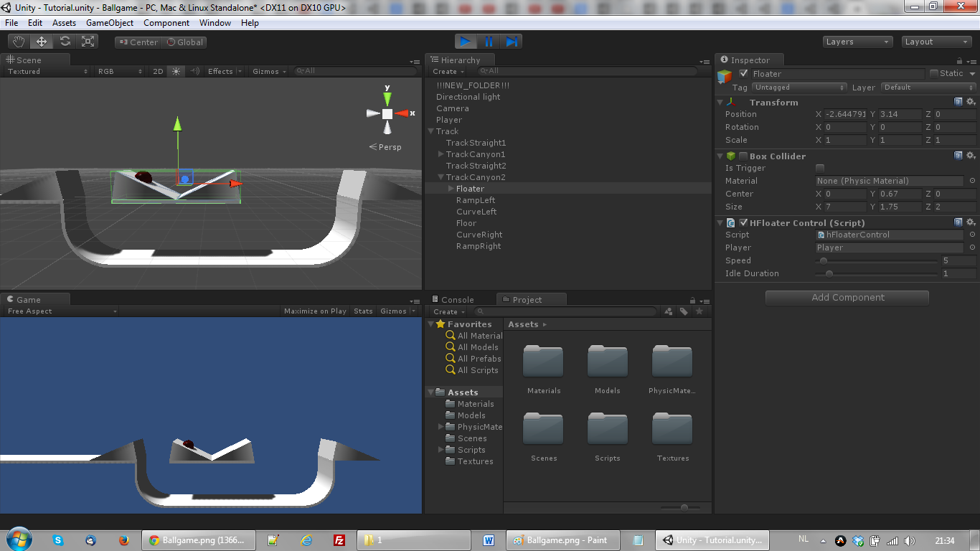Disable HFloater Control script checkbox
The height and width of the screenshot is (551, 980).
tap(743, 222)
